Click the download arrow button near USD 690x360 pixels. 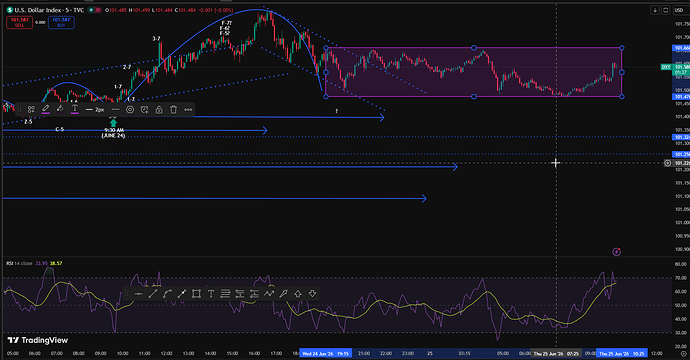[x=655, y=10]
